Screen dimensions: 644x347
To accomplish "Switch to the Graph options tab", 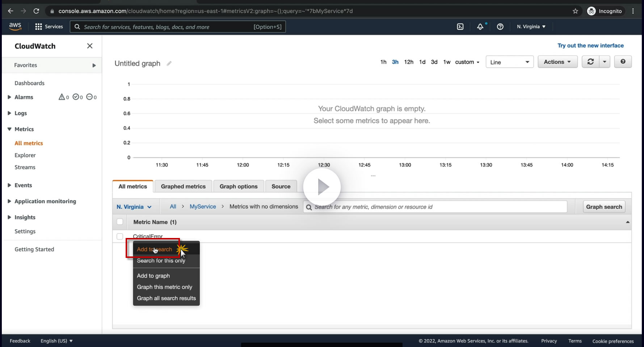I will tap(239, 187).
